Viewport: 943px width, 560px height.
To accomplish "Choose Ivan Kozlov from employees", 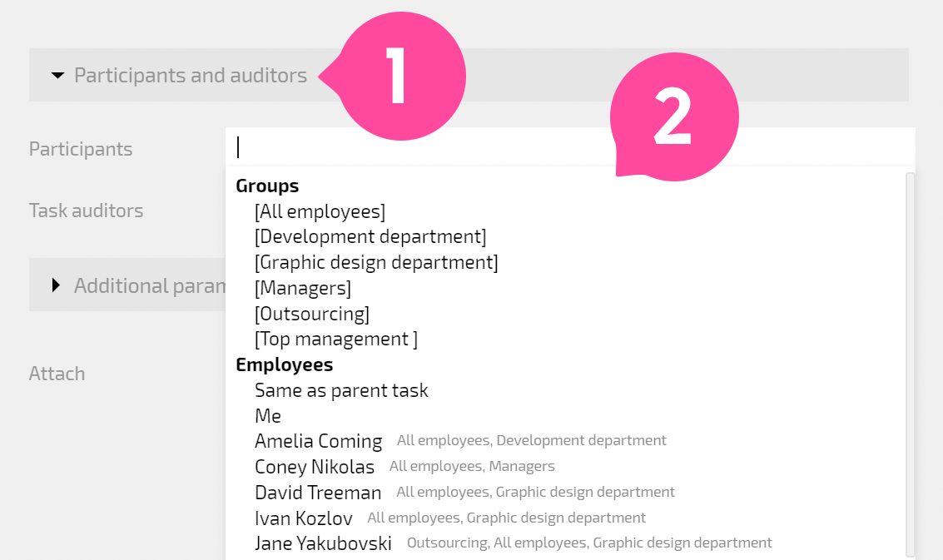I will point(304,518).
